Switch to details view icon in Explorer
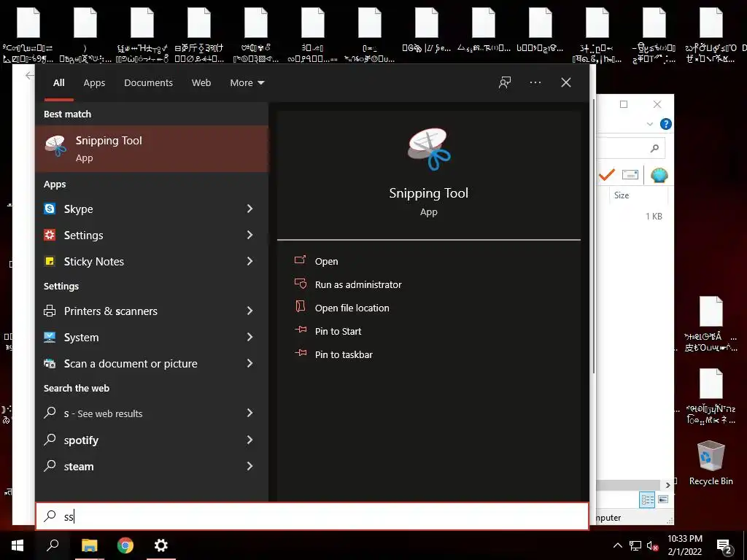This screenshot has height=560, width=747. [x=648, y=499]
